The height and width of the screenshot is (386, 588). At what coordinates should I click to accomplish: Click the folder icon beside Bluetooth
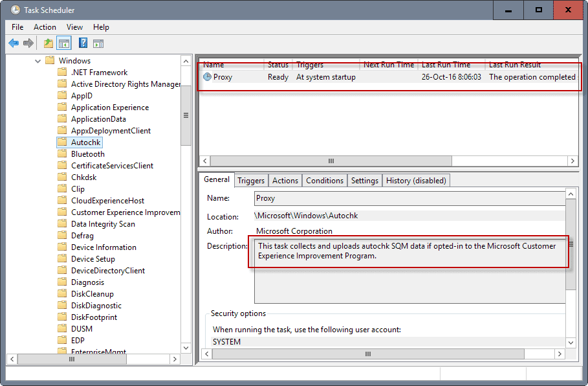tap(62, 153)
